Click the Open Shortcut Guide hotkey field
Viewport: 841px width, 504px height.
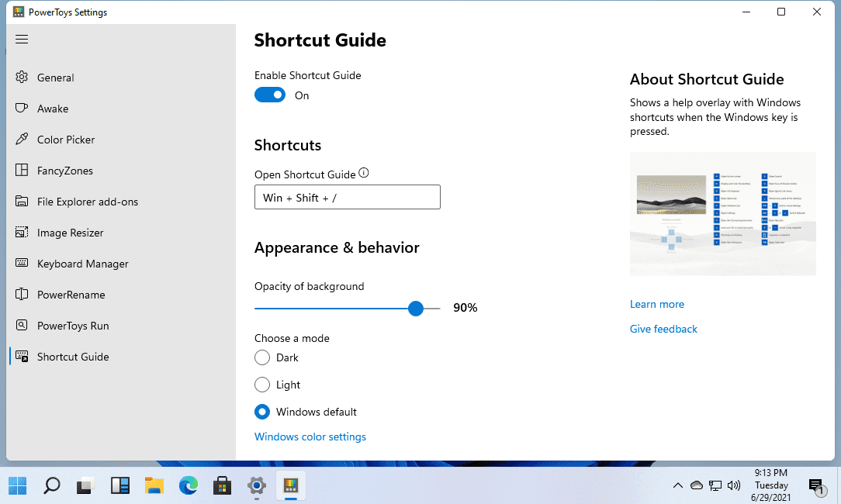coord(348,197)
